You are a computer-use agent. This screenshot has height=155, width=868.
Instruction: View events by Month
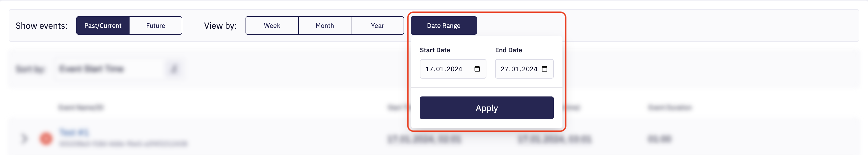tap(325, 25)
